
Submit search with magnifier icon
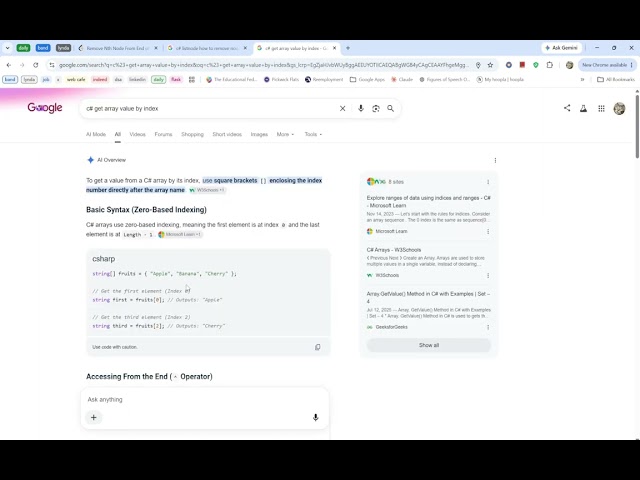point(391,109)
